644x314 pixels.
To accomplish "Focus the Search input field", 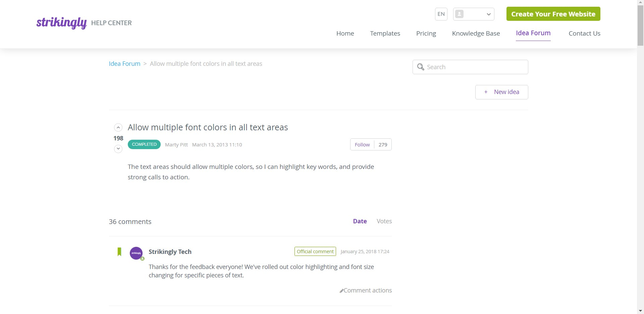I will click(x=475, y=67).
